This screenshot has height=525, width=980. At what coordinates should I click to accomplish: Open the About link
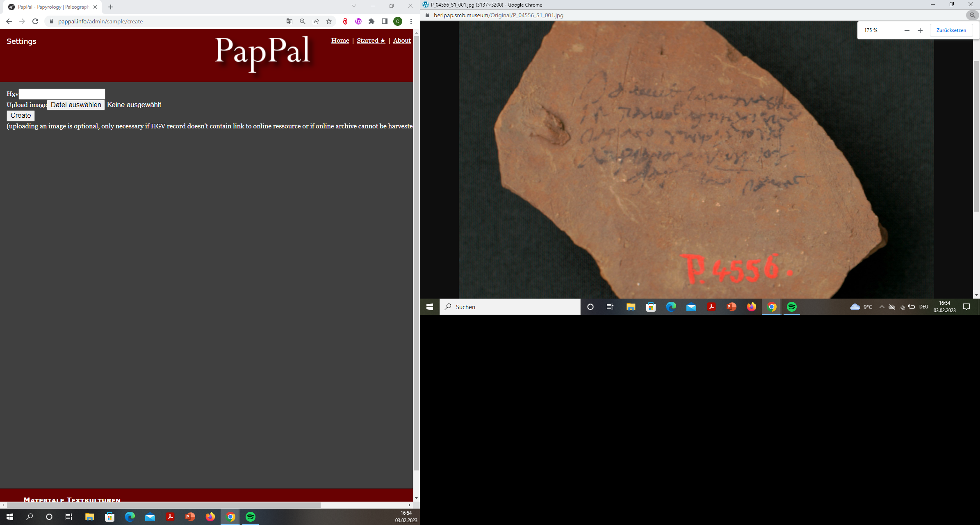tap(402, 40)
